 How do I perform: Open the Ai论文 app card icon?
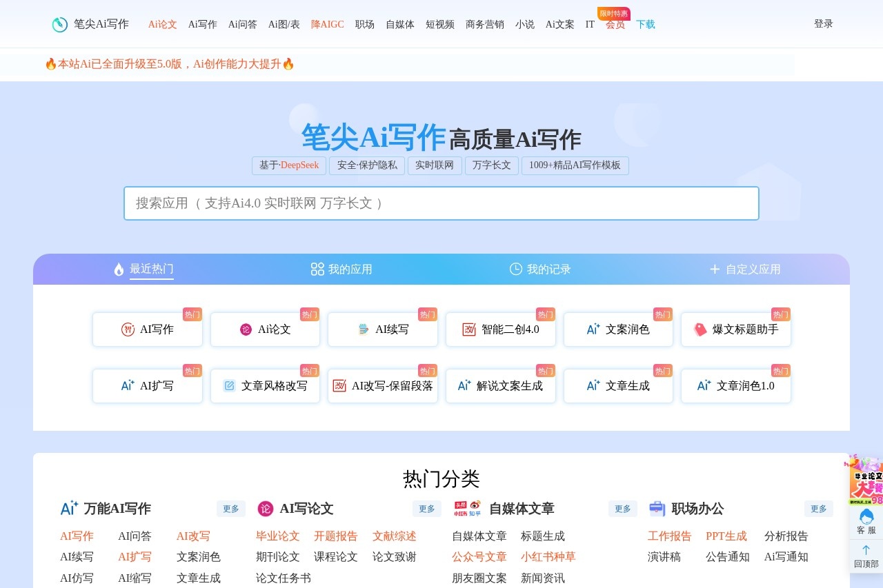(x=246, y=330)
